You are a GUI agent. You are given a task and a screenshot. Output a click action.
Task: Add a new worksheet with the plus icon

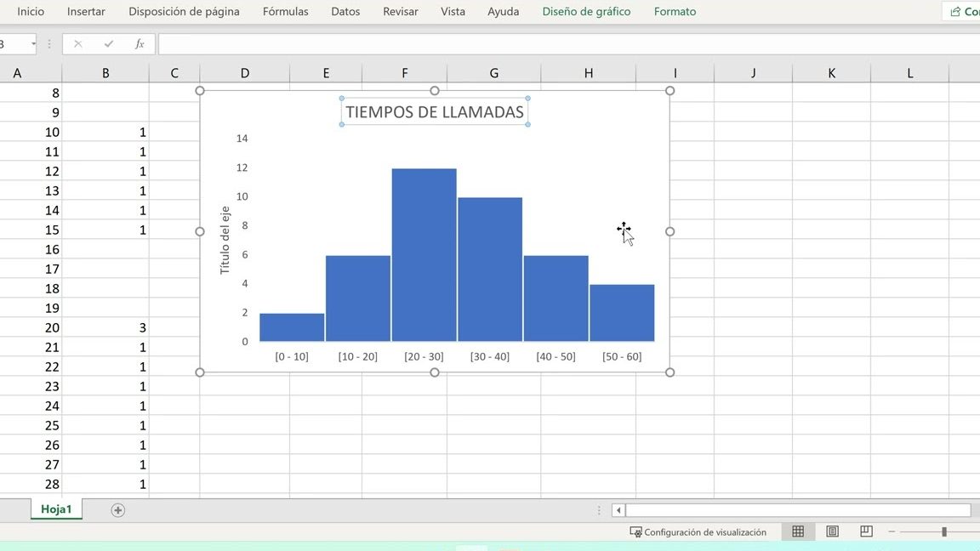(x=117, y=509)
